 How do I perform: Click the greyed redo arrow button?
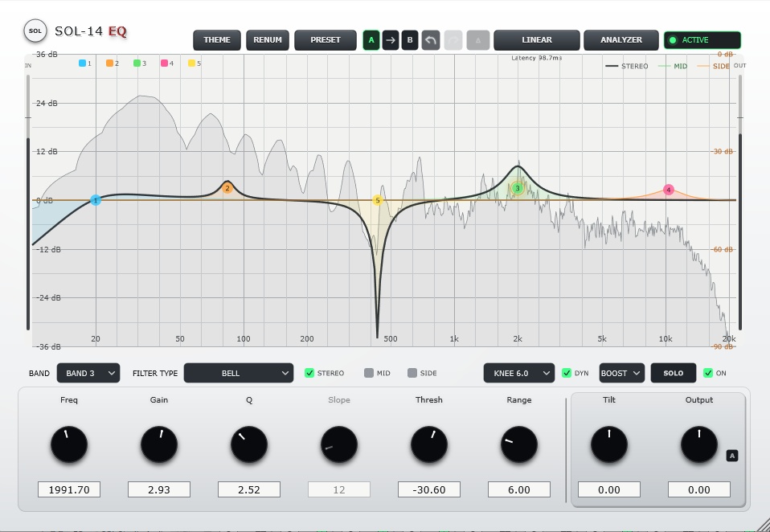click(x=453, y=40)
